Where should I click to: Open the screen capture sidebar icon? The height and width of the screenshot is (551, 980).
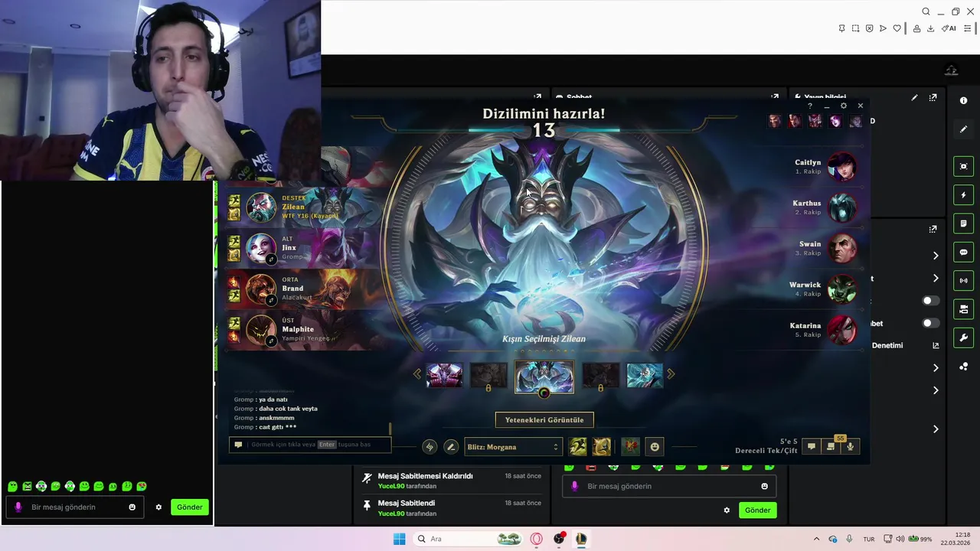[x=963, y=166]
